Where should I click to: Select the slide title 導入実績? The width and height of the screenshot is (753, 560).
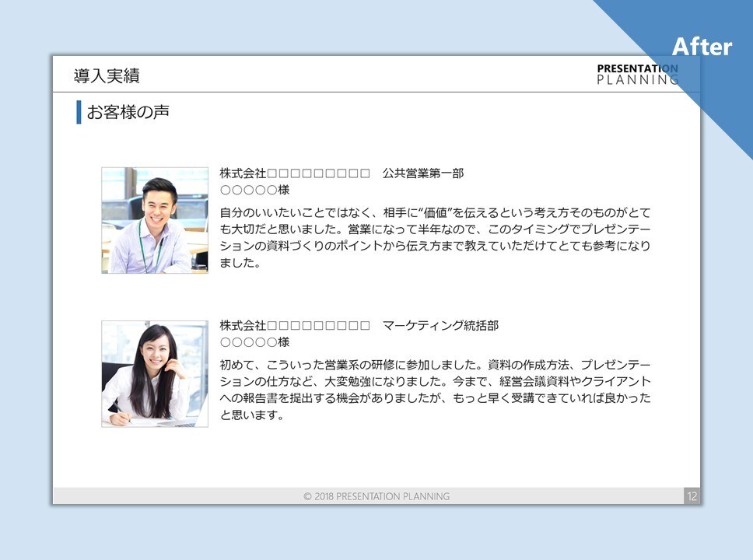(x=107, y=76)
